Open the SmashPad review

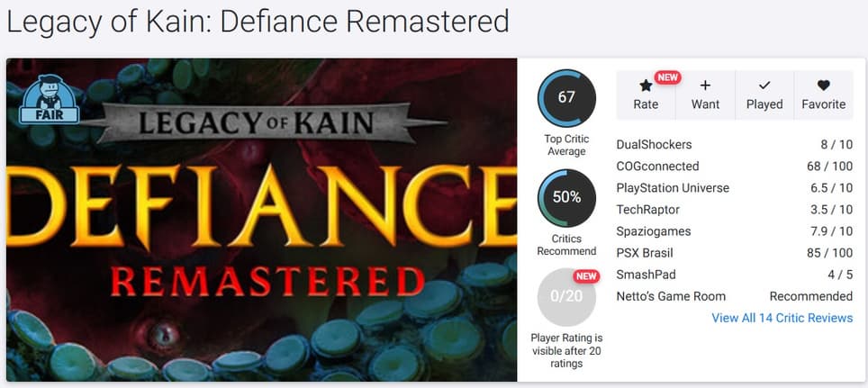click(x=646, y=275)
